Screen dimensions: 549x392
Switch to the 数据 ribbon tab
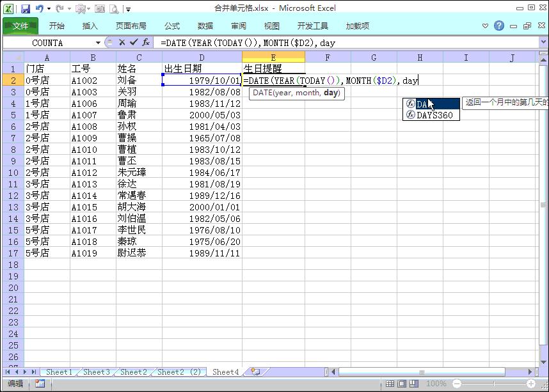[205, 26]
